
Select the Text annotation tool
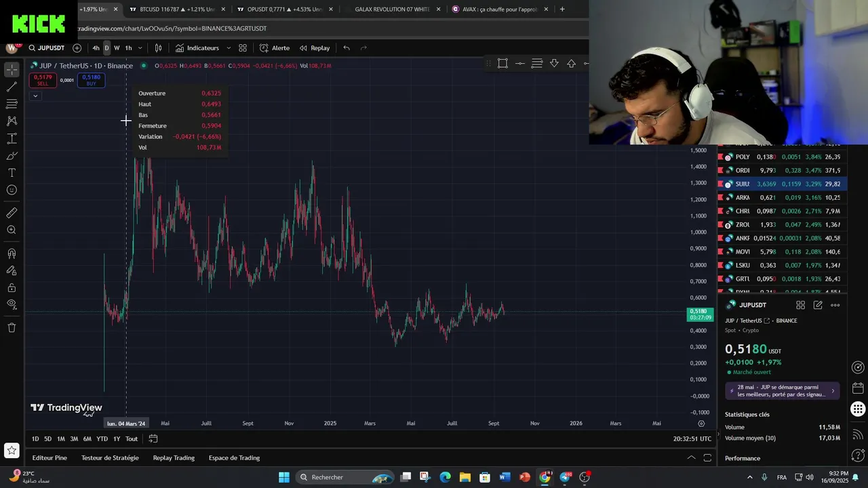coord(12,173)
